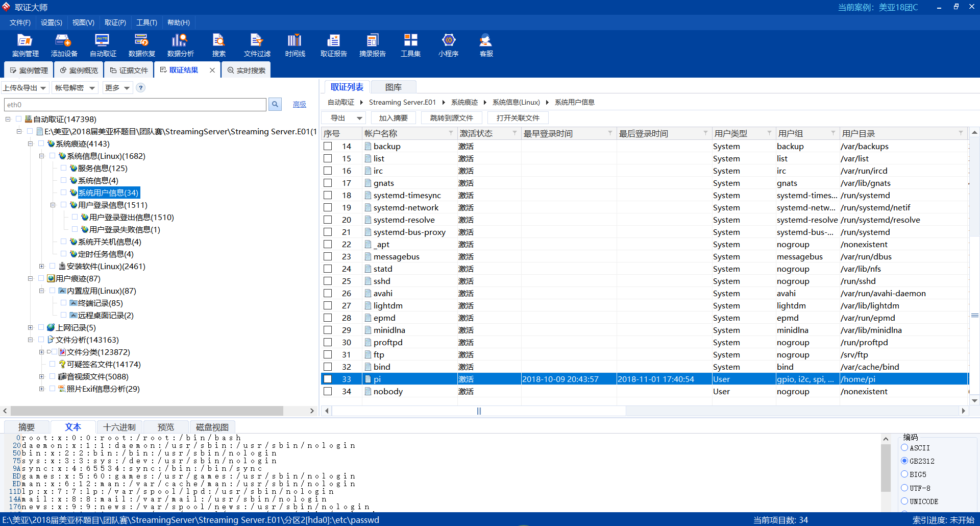Select the UTF-8 encoding radio button
The width and height of the screenshot is (980, 526).
pyautogui.click(x=904, y=488)
